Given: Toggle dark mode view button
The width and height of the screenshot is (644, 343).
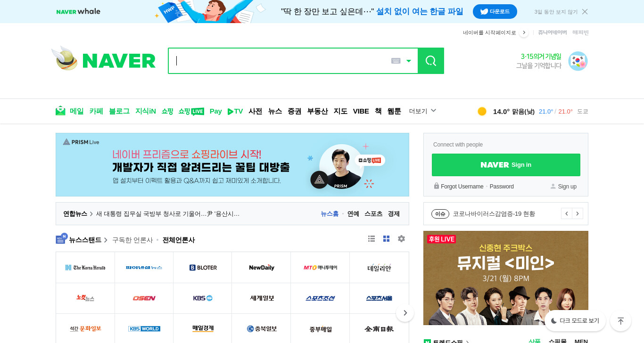Looking at the screenshot, I should tap(575, 321).
